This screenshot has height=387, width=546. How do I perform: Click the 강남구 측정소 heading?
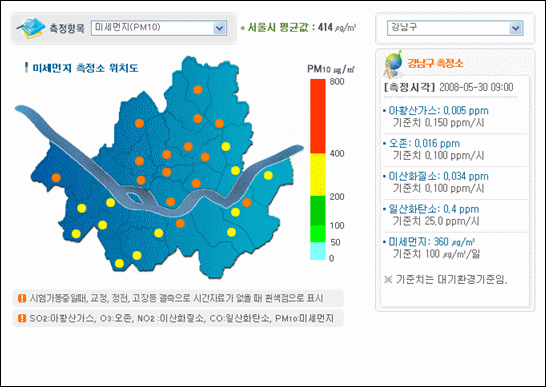435,63
